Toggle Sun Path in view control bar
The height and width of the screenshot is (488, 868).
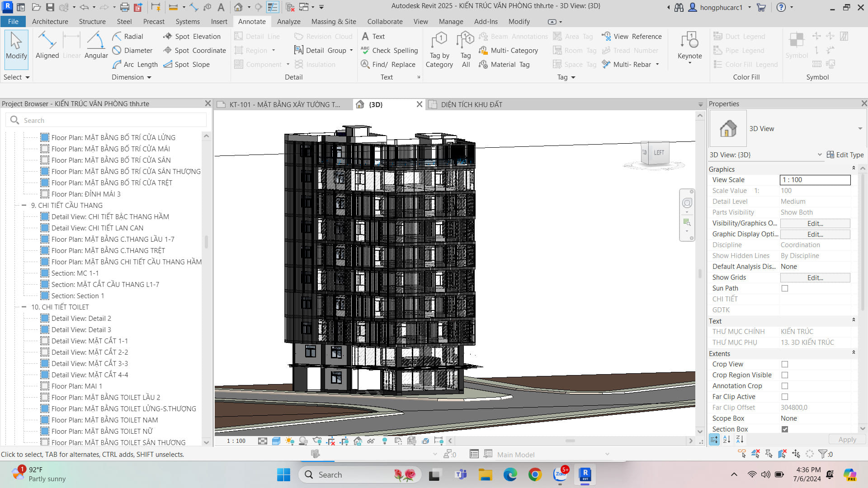(x=290, y=441)
